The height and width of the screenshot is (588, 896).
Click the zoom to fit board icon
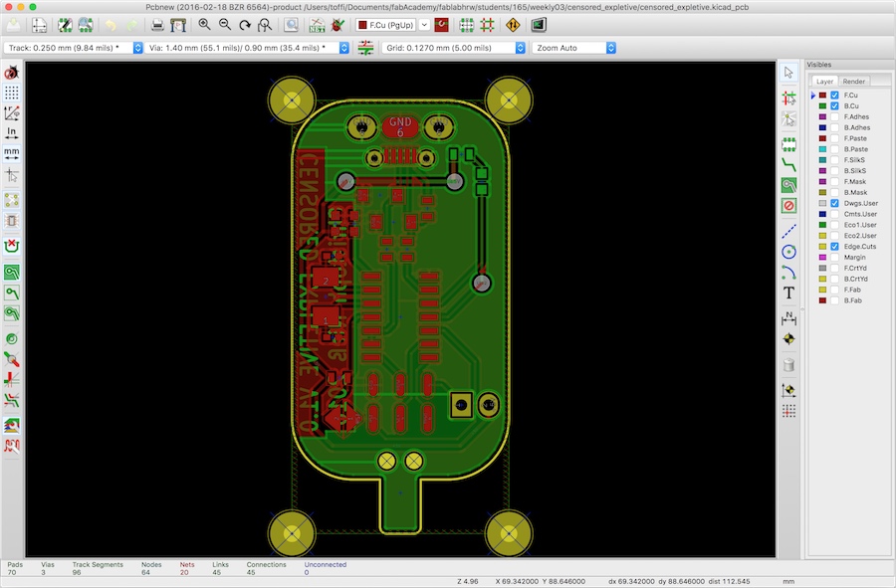pos(265,25)
